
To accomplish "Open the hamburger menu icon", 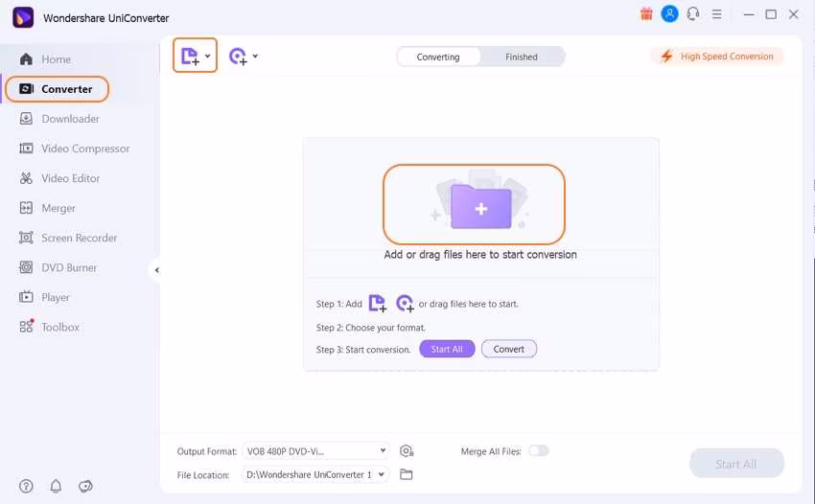I will click(717, 14).
